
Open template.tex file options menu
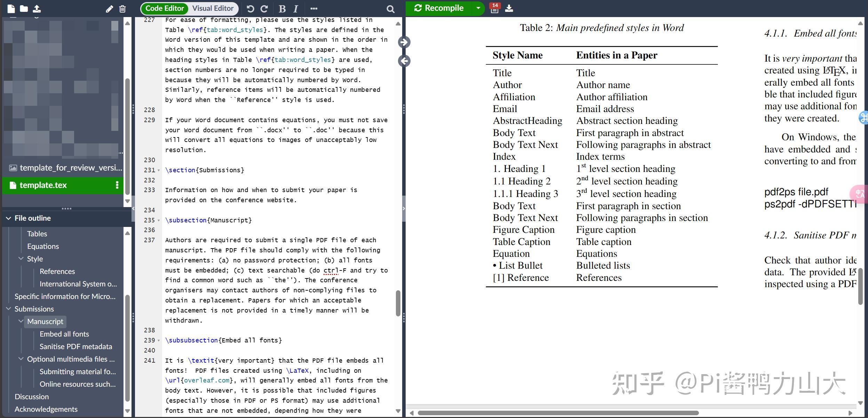117,185
